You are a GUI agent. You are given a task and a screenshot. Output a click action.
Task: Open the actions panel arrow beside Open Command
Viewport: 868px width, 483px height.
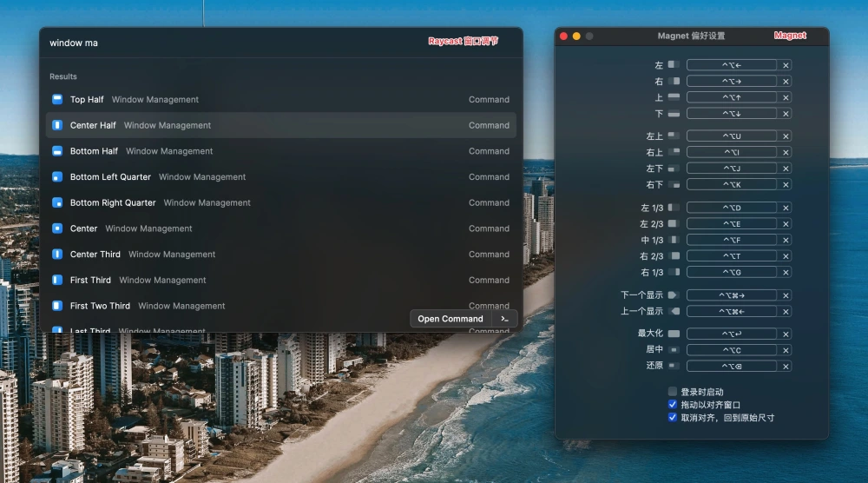click(504, 319)
